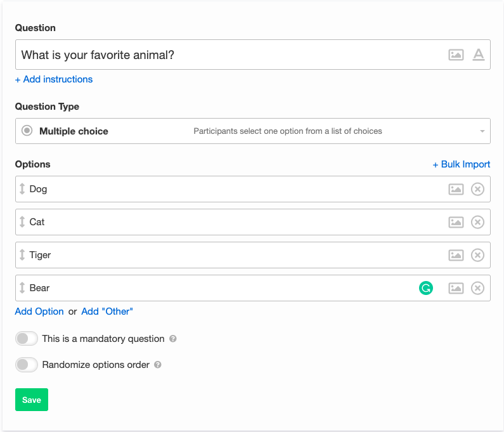
Task: Delete the Bear option
Action: point(477,288)
